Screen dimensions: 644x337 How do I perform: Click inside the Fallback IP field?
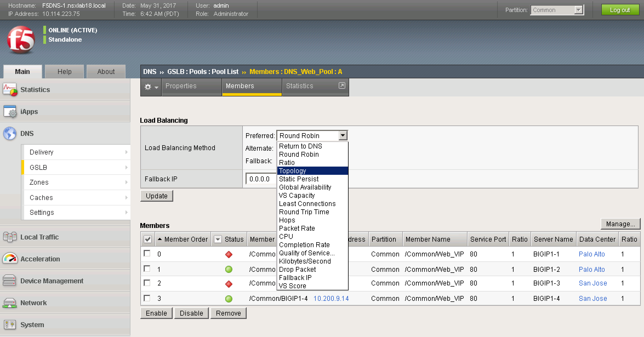click(x=260, y=179)
